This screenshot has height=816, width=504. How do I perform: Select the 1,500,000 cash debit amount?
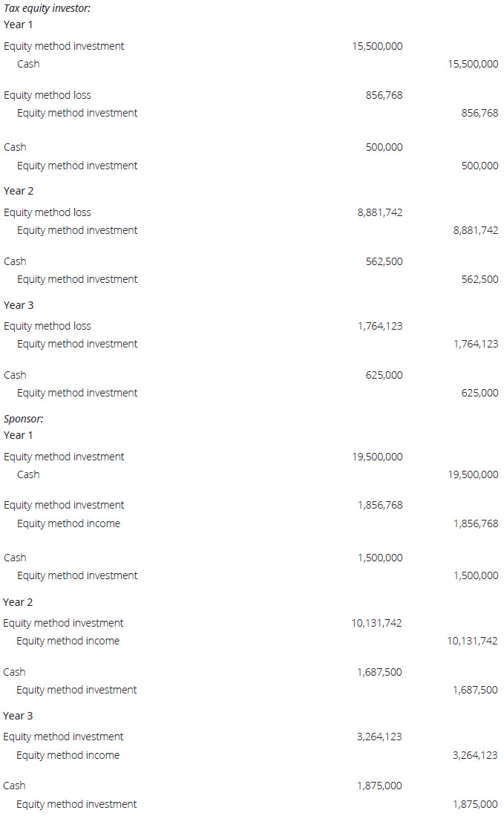click(380, 558)
